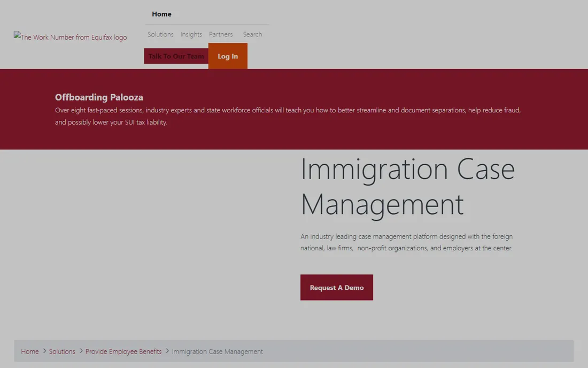Open the Offboarding Palooza banner heading

(99, 97)
